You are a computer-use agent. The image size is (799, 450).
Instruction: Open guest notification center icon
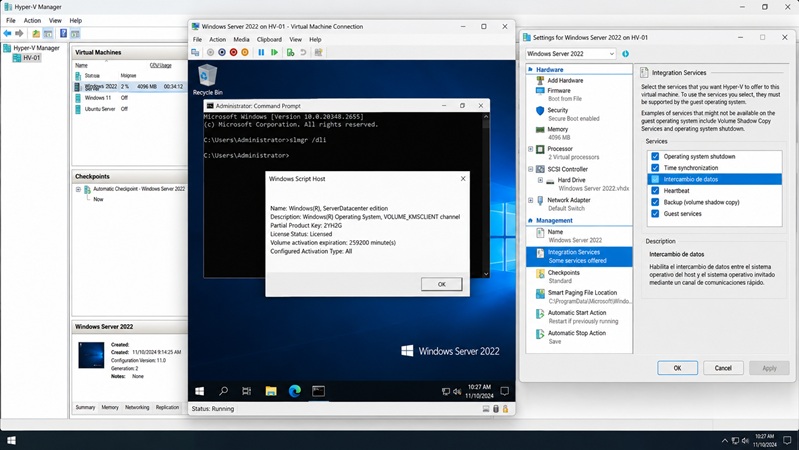(x=504, y=391)
